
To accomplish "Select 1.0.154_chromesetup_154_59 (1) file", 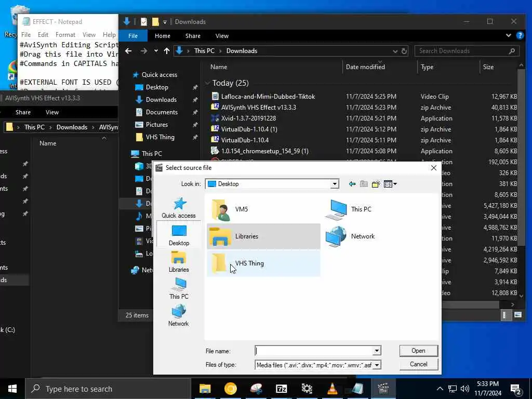I will (x=264, y=151).
